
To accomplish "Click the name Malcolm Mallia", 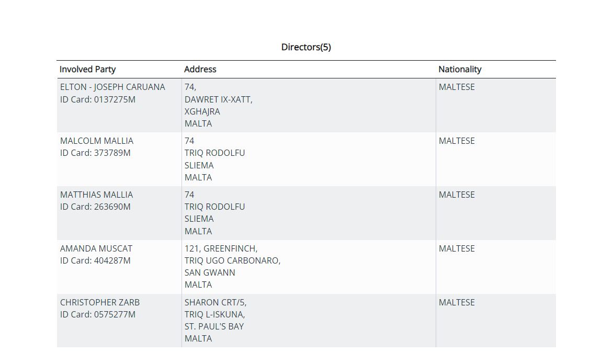I will pos(97,141).
